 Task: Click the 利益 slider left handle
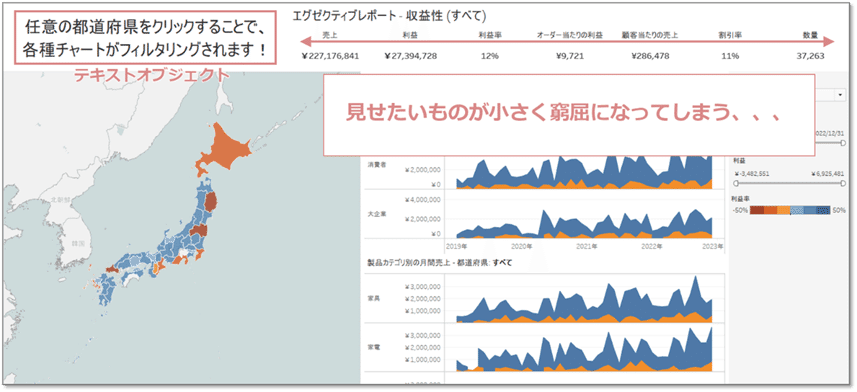click(x=736, y=183)
